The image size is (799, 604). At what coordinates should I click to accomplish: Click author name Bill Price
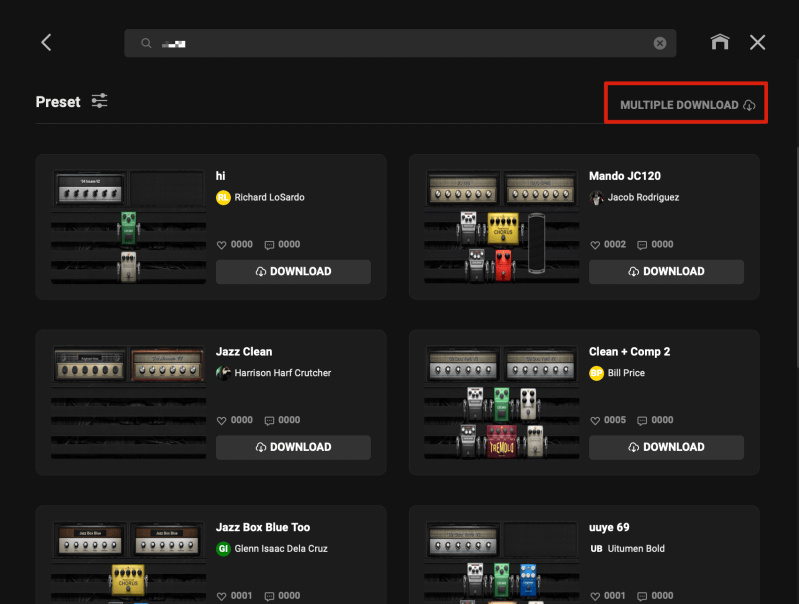[x=626, y=373]
